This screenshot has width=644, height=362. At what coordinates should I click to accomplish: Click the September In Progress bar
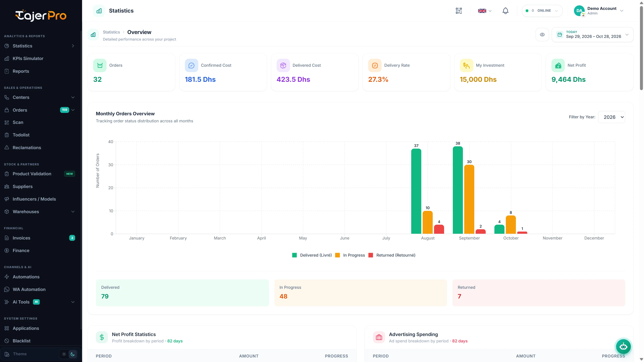469,199
